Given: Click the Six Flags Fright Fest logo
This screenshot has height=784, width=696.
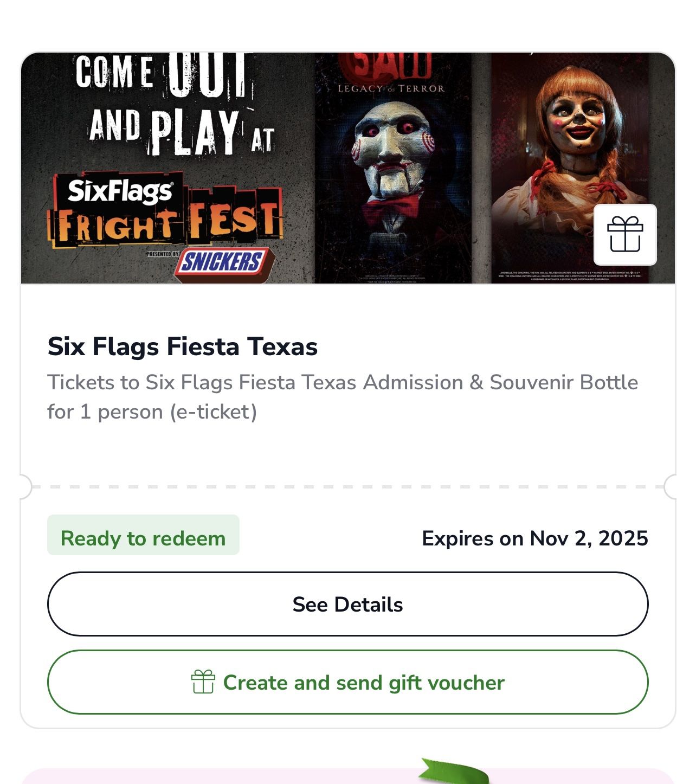Looking at the screenshot, I should (x=163, y=228).
